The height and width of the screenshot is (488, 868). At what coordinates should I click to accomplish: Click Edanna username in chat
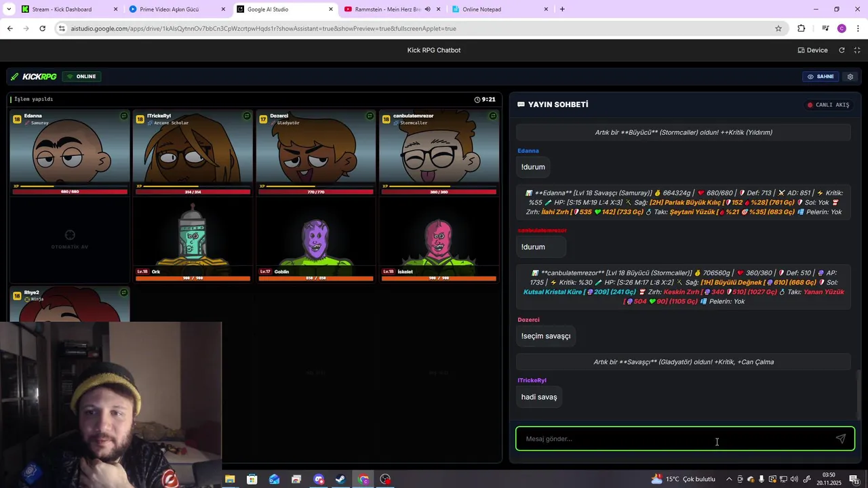click(528, 150)
